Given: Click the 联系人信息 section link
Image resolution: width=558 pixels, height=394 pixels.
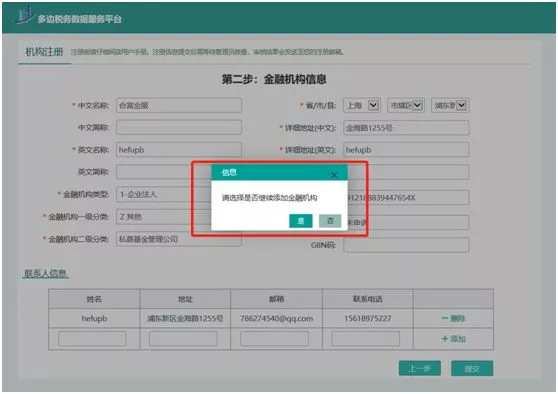Looking at the screenshot, I should coord(45,274).
